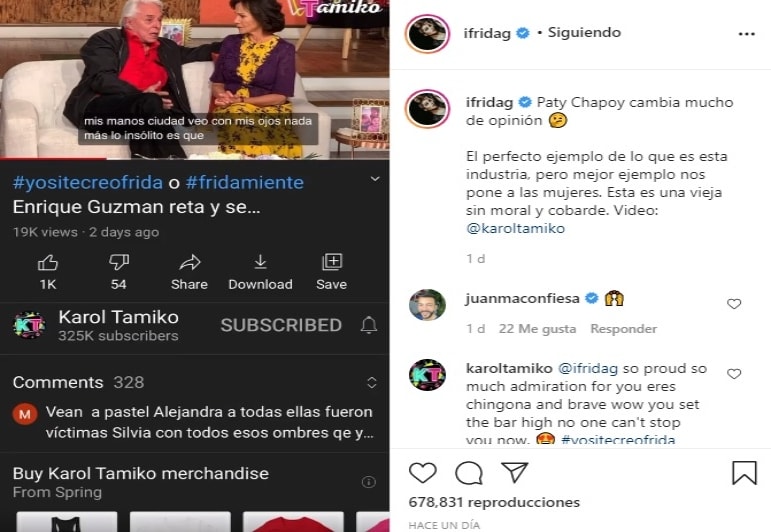Like the Instagram post with heart icon
This screenshot has width=771, height=532.
pos(422,473)
